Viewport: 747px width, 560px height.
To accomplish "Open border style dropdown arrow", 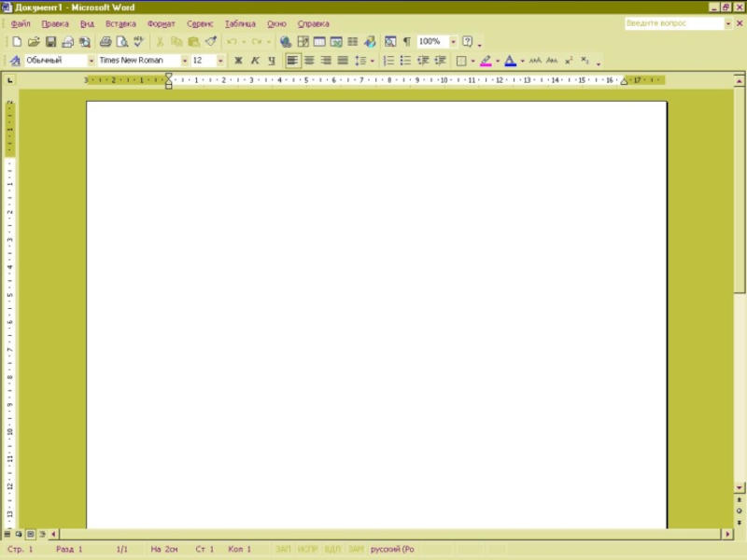I will (x=472, y=61).
